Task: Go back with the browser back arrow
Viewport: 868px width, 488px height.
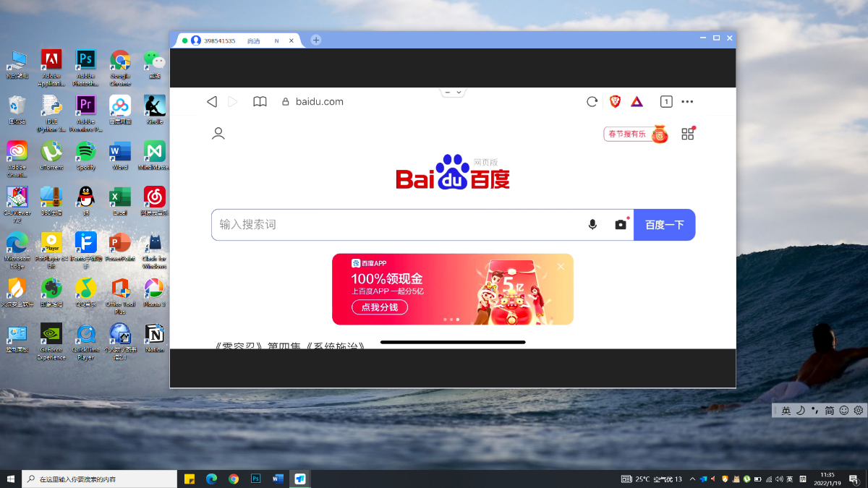Action: point(212,102)
